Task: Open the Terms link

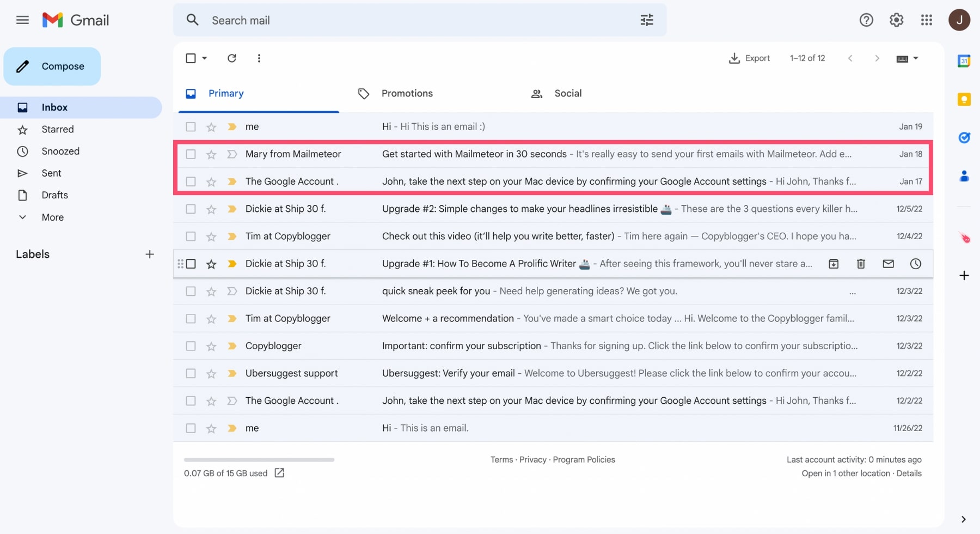Action: (x=501, y=459)
